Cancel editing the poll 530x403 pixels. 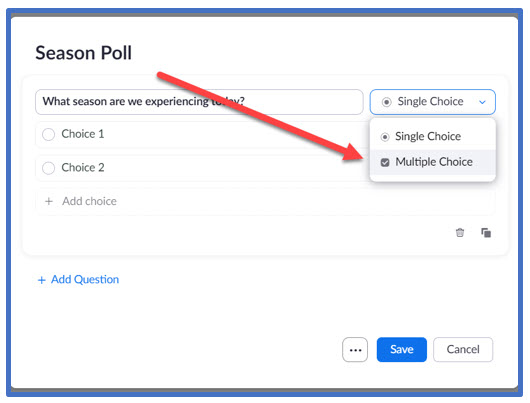[x=463, y=350]
